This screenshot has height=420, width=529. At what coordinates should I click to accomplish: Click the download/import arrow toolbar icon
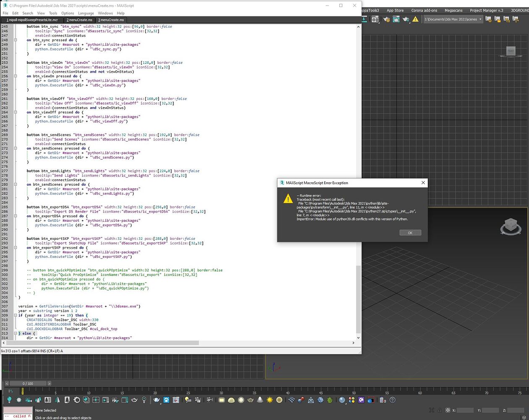(364, 19)
